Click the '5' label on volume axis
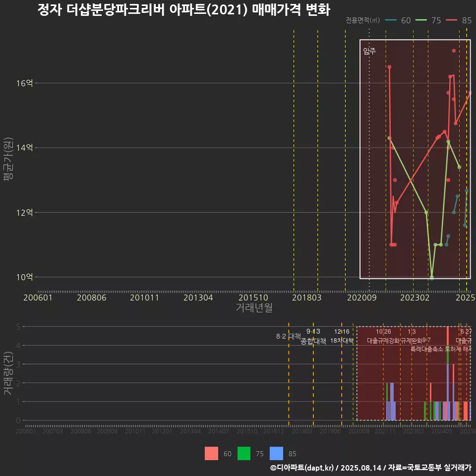 click(18, 327)
